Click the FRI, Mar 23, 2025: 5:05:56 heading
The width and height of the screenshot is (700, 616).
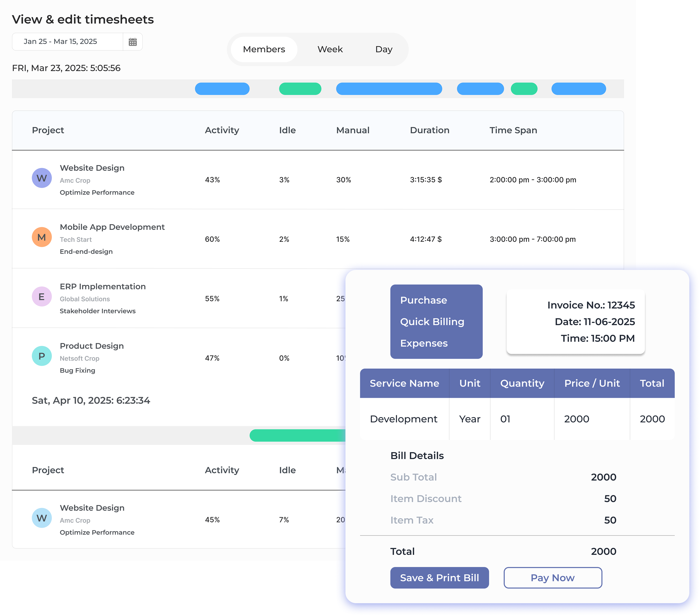click(66, 68)
